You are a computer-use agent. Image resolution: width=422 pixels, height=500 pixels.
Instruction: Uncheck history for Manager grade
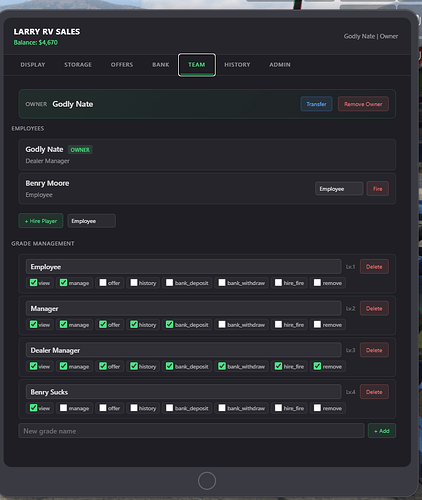pos(134,324)
